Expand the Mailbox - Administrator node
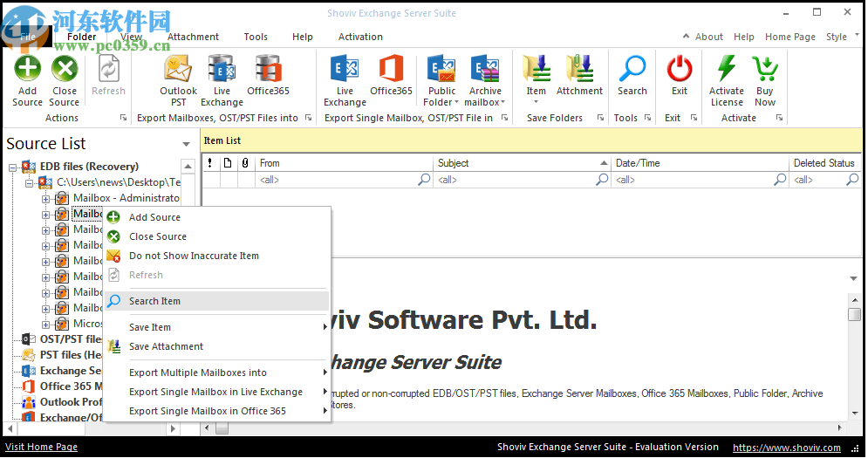Screen dimensions: 868x458 click(46, 198)
